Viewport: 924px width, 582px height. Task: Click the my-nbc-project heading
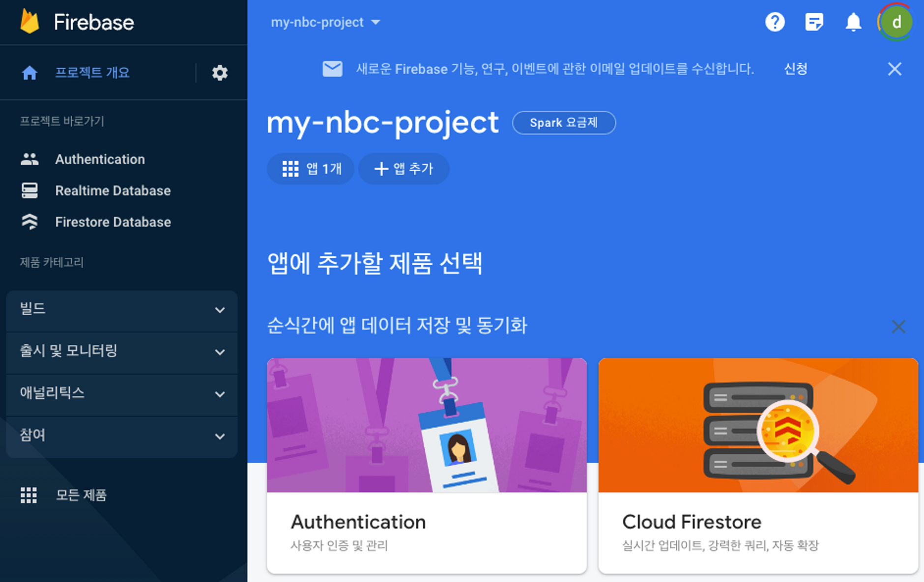click(x=382, y=123)
